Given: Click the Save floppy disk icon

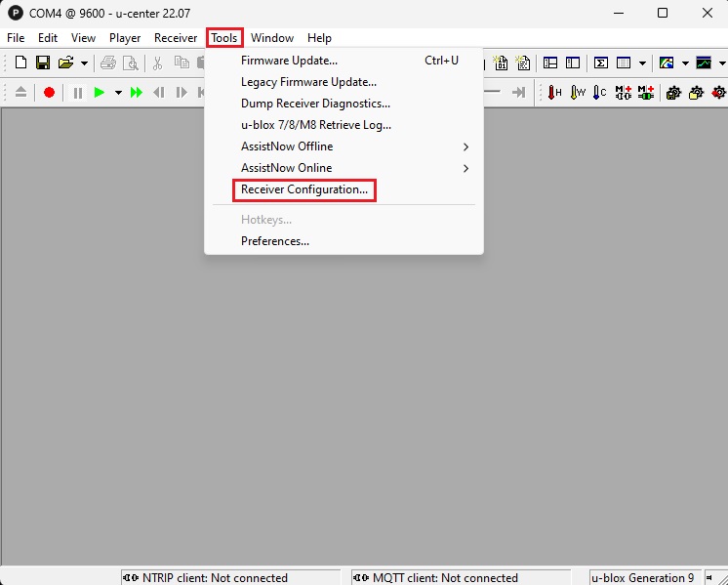Looking at the screenshot, I should pyautogui.click(x=43, y=63).
